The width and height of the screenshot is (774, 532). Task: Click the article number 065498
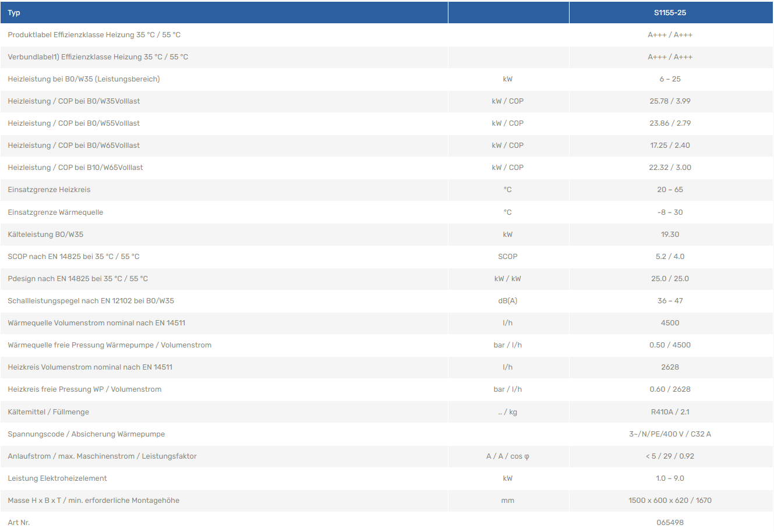coord(670,523)
